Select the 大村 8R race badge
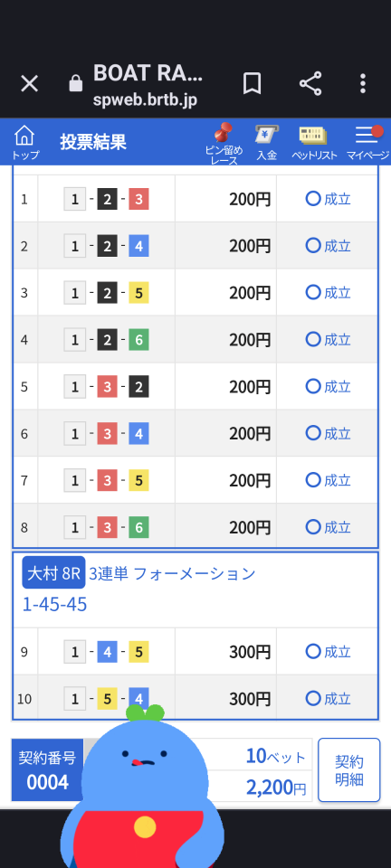The width and height of the screenshot is (391, 868). pos(53,572)
